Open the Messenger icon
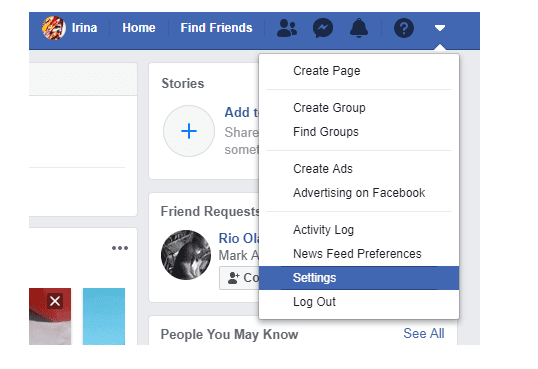Image resolution: width=538 pixels, height=369 pixels. [x=323, y=28]
